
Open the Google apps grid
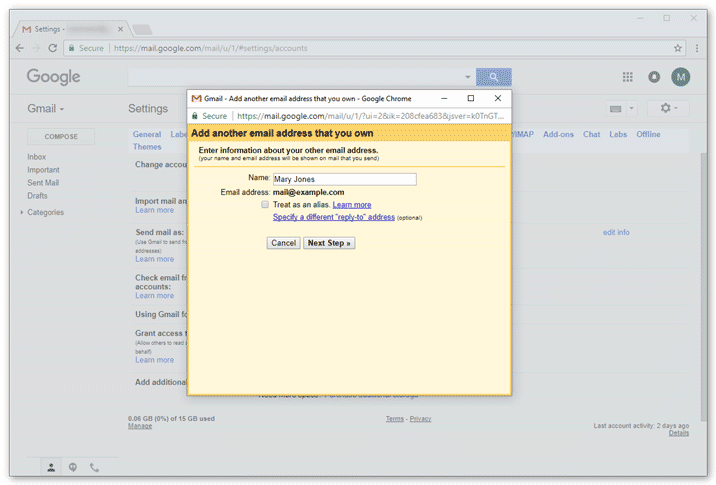[x=628, y=77]
